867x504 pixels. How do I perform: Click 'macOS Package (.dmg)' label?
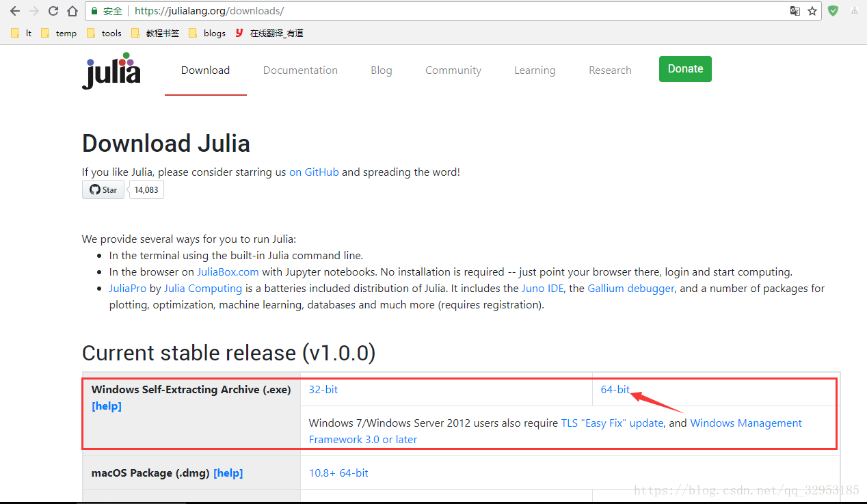(150, 473)
